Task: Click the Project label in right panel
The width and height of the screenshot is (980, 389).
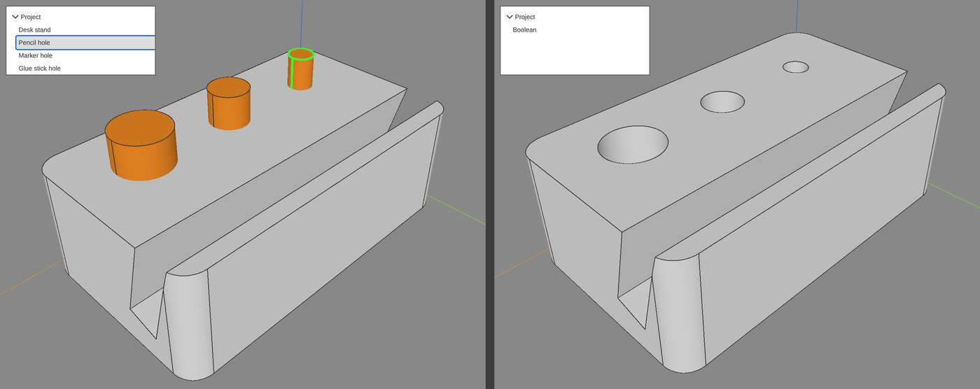Action: point(525,17)
